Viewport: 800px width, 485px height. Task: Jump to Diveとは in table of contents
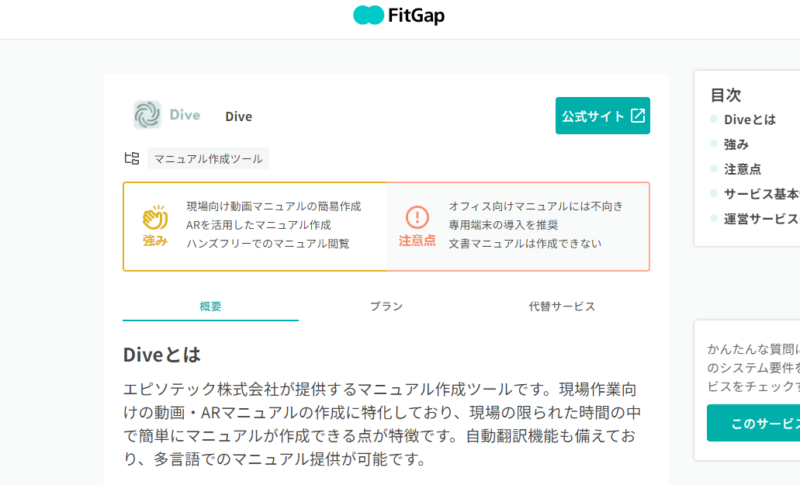[x=749, y=120]
